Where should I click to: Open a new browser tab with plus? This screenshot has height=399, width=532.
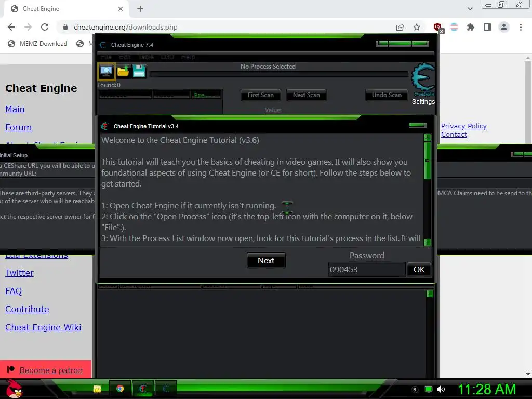coord(140,9)
